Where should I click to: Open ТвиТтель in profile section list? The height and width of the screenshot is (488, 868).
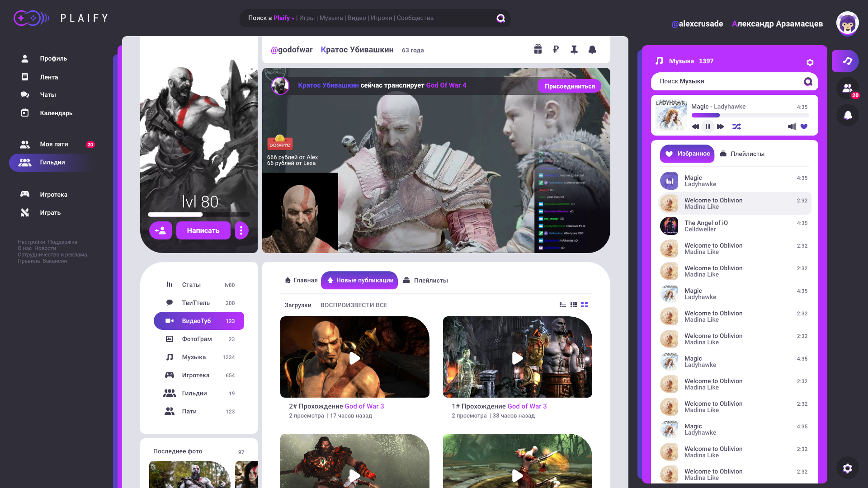point(199,303)
